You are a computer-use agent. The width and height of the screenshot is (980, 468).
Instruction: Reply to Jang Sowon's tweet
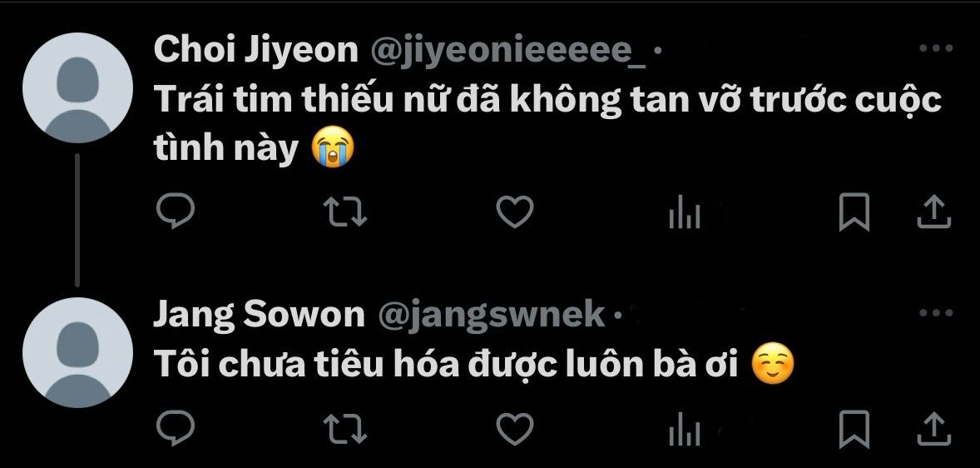pos(175,429)
